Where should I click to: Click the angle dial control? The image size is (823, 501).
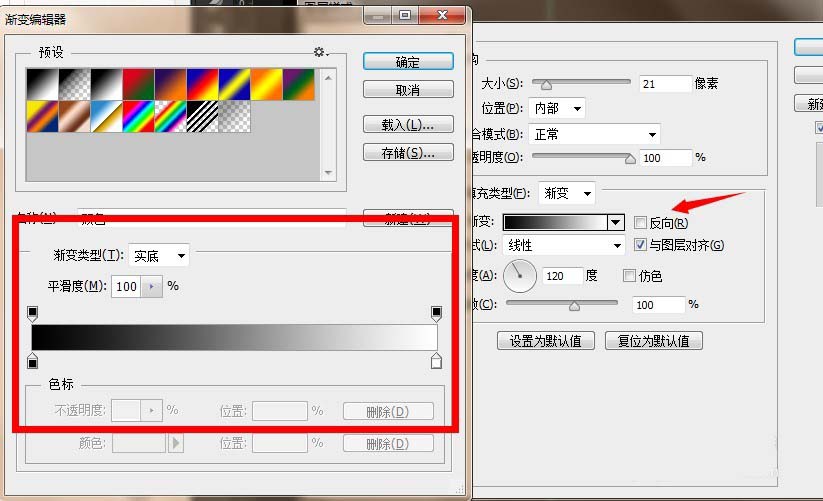pos(520,275)
